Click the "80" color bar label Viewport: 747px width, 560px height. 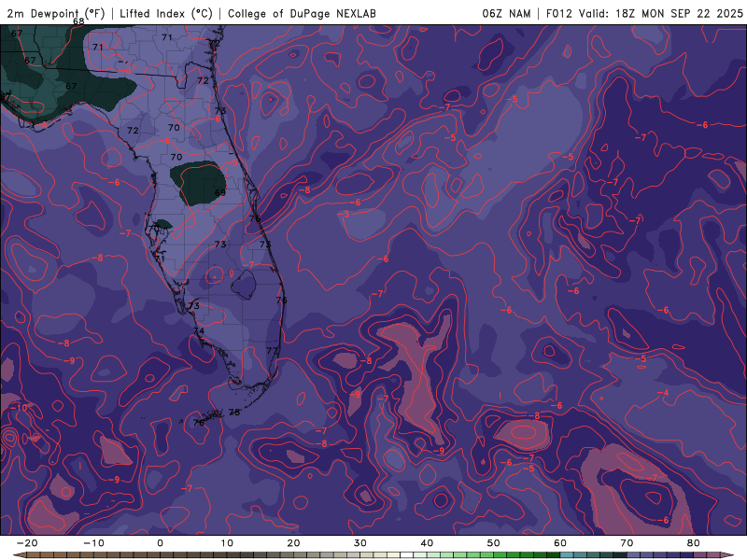(694, 543)
